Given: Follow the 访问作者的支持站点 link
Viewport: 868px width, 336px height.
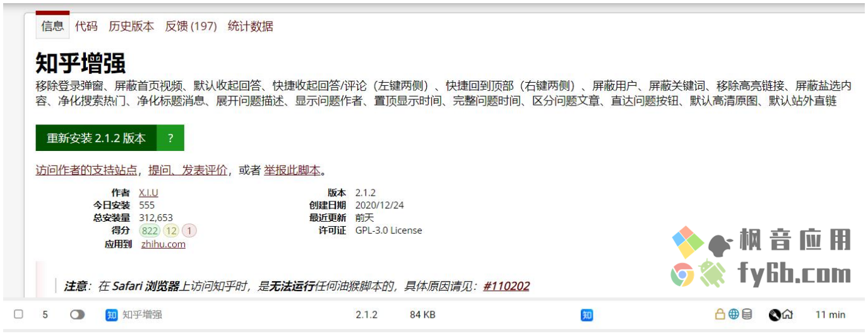Looking at the screenshot, I should (86, 170).
